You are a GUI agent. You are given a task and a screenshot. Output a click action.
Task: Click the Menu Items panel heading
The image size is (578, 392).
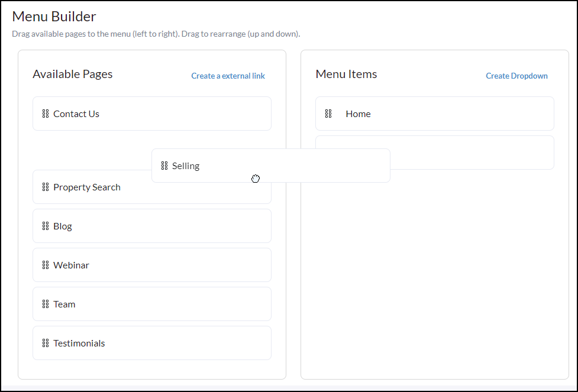(346, 74)
